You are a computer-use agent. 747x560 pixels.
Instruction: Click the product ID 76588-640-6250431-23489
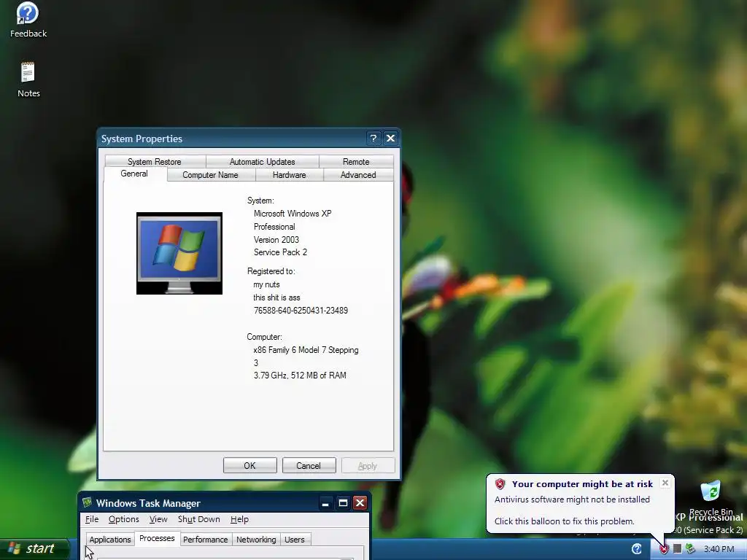click(301, 311)
